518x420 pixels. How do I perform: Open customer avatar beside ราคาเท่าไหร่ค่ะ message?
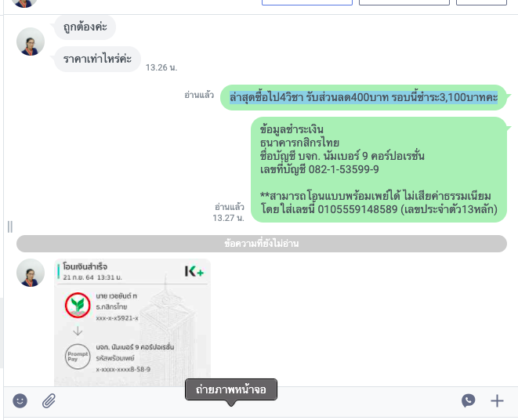(31, 42)
